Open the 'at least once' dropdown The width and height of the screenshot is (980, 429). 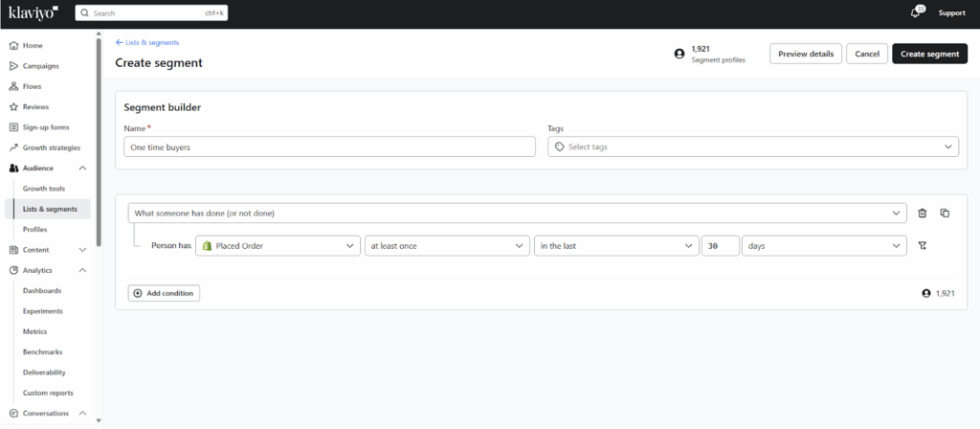coord(447,246)
